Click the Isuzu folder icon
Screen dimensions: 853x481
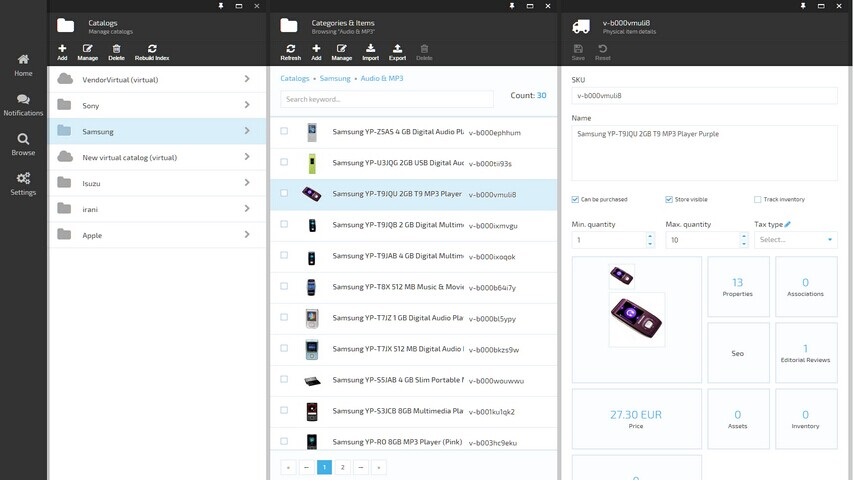[x=64, y=182]
